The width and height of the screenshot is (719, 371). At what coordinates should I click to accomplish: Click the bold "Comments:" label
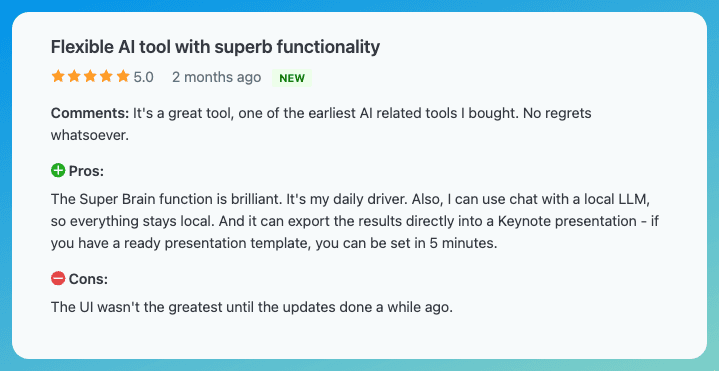click(90, 113)
